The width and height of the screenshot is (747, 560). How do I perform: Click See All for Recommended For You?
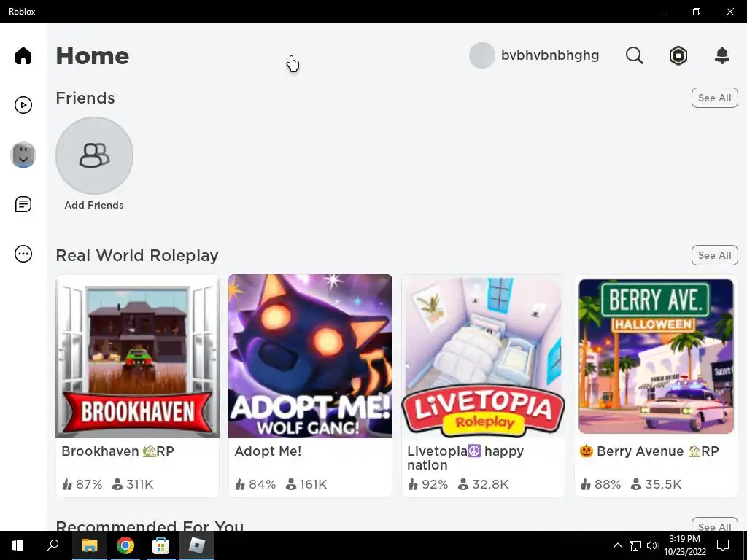pyautogui.click(x=715, y=525)
